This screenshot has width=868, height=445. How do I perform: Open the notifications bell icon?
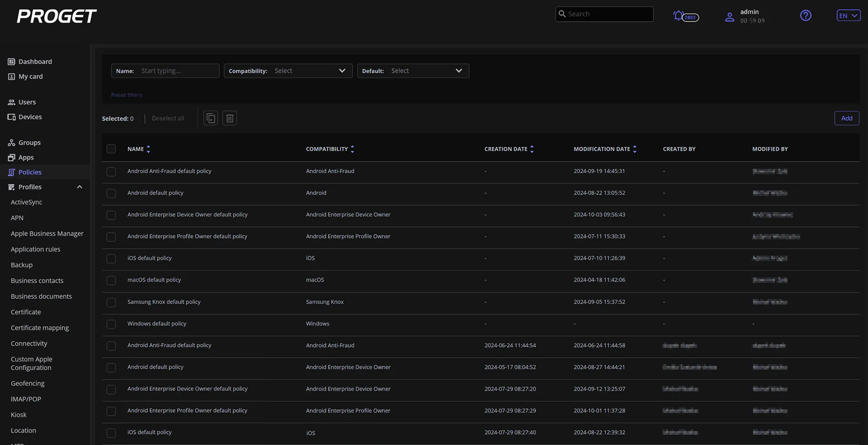678,16
